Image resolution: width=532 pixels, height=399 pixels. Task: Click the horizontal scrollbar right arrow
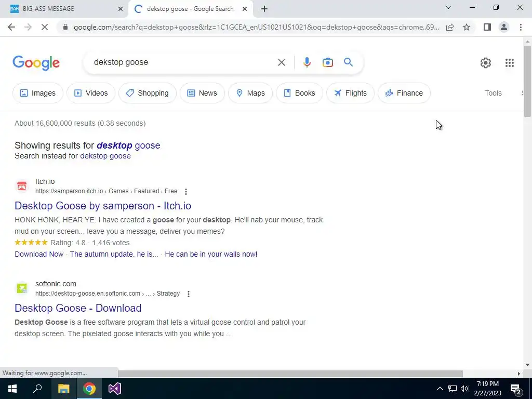[518, 374]
